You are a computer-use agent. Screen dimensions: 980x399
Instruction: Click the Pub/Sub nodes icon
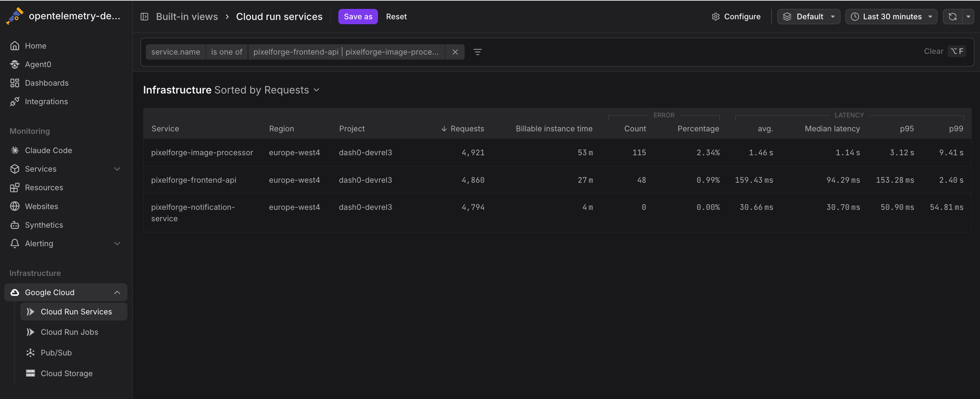30,353
